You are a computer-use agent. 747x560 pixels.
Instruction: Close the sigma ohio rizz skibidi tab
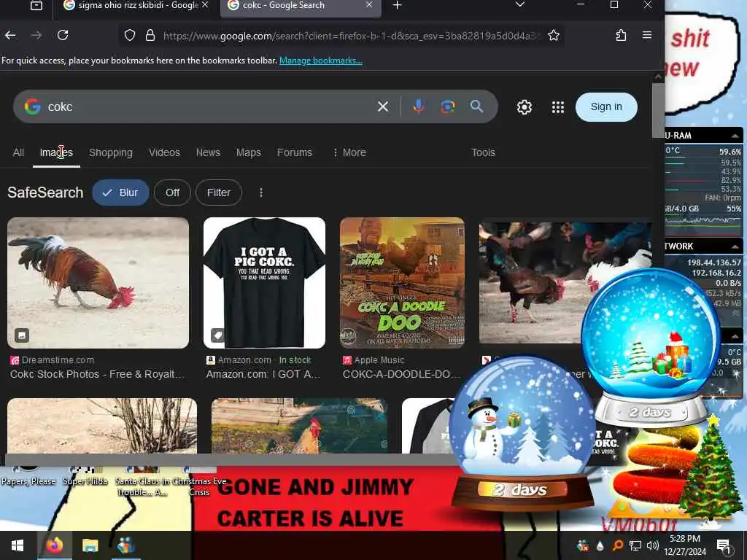[205, 5]
